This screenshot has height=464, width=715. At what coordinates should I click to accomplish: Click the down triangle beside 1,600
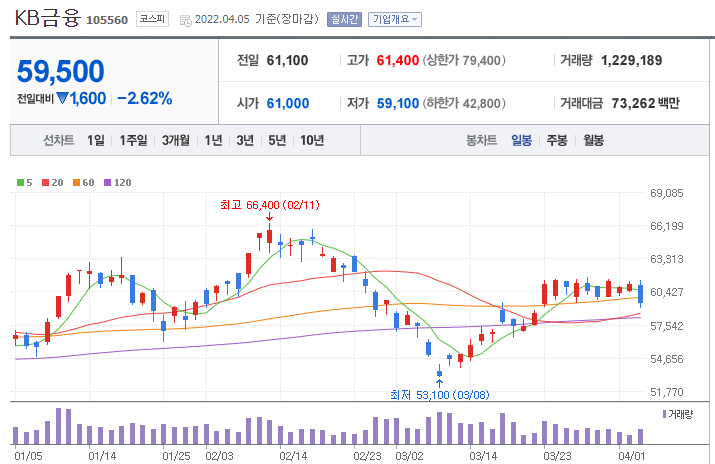tap(62, 98)
